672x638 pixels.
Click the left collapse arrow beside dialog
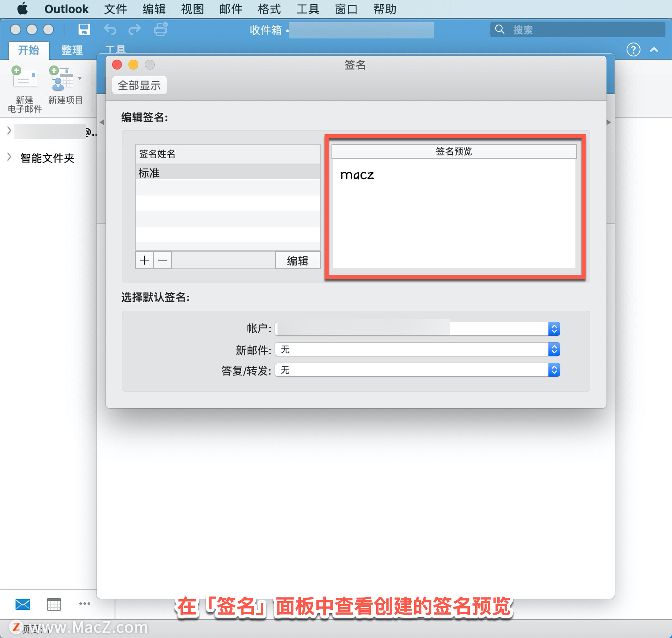[x=102, y=122]
